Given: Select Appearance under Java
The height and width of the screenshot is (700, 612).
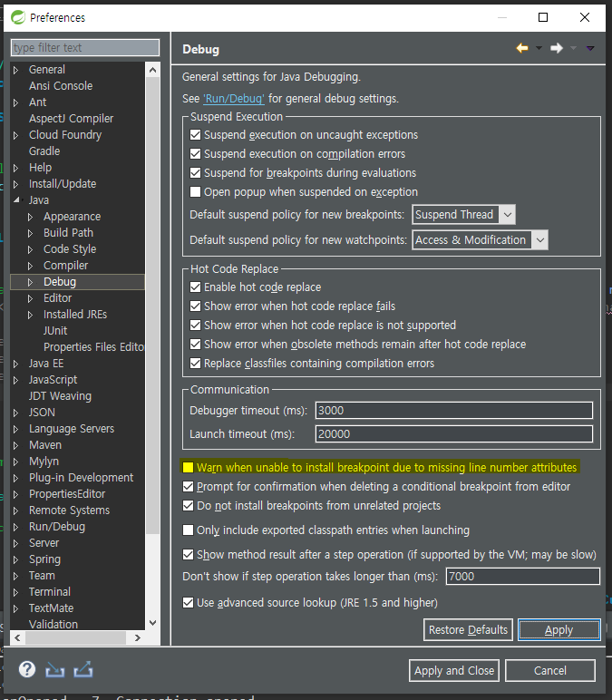Looking at the screenshot, I should point(72,217).
